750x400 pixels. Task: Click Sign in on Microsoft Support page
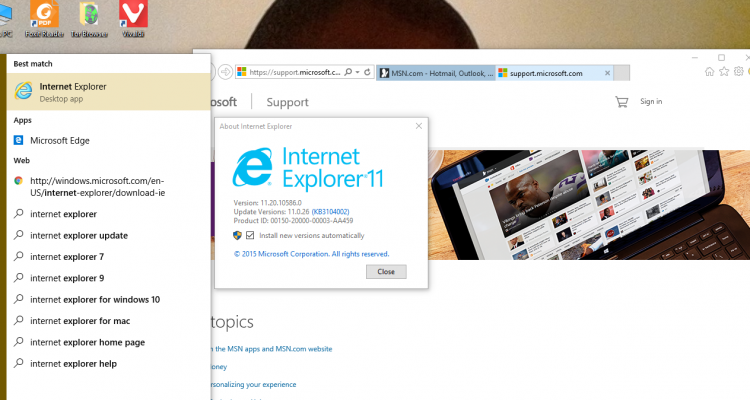point(651,101)
